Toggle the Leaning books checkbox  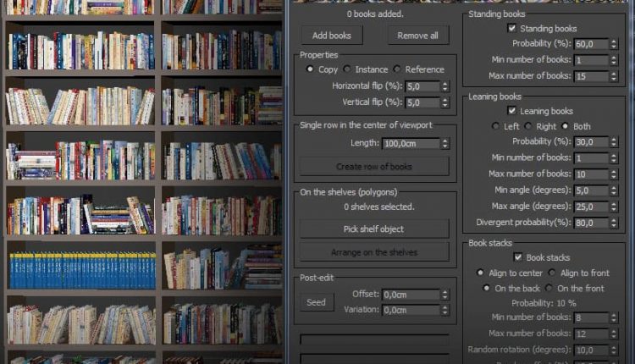512,111
